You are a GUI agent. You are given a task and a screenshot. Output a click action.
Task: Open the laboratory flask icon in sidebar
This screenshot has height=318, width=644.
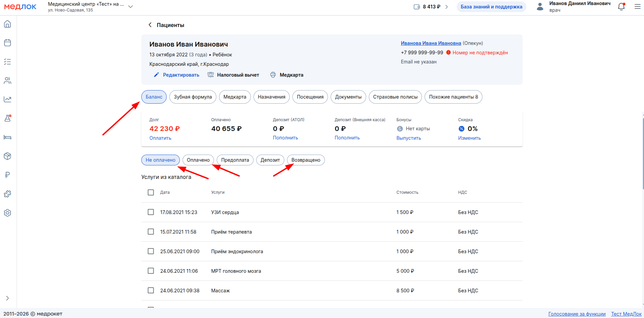pos(7,118)
